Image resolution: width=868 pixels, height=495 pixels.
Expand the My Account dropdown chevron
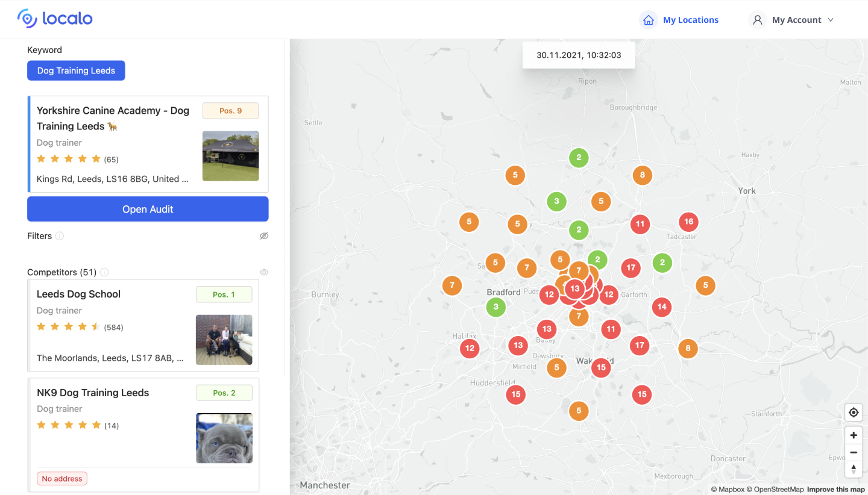point(831,20)
